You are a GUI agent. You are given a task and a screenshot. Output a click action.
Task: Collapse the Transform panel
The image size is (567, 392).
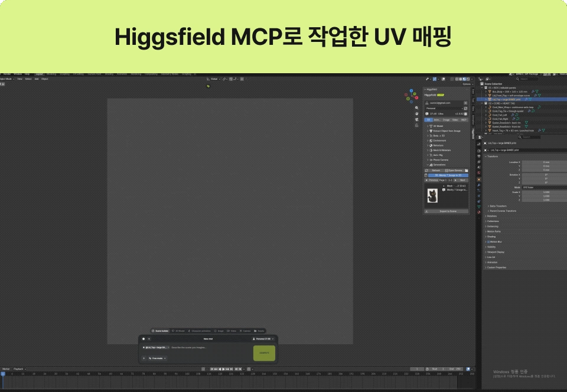493,156
